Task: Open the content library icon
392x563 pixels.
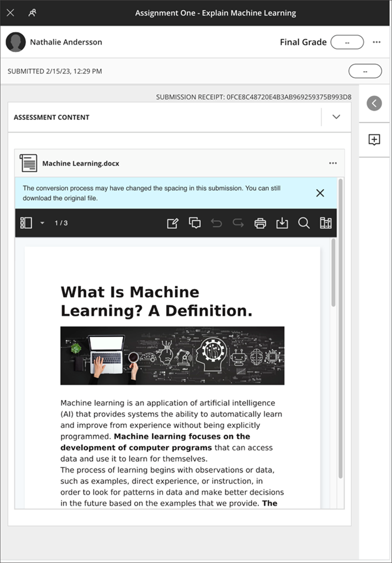Action: [325, 223]
